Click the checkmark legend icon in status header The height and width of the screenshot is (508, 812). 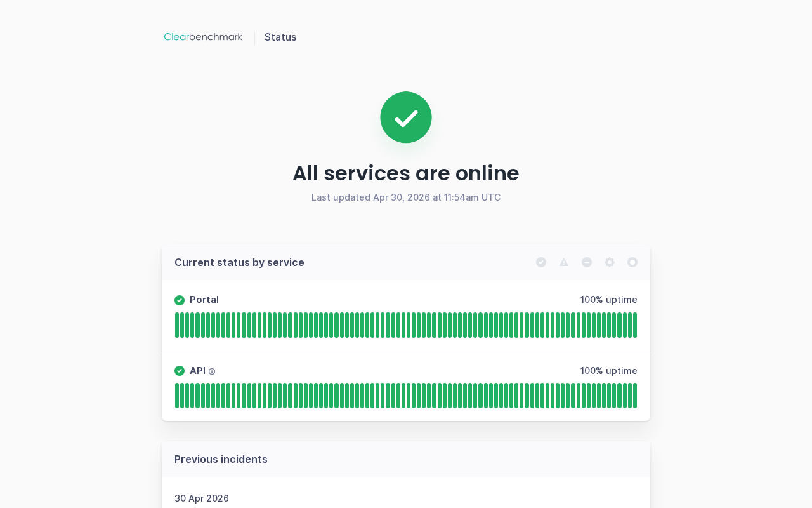pyautogui.click(x=541, y=262)
